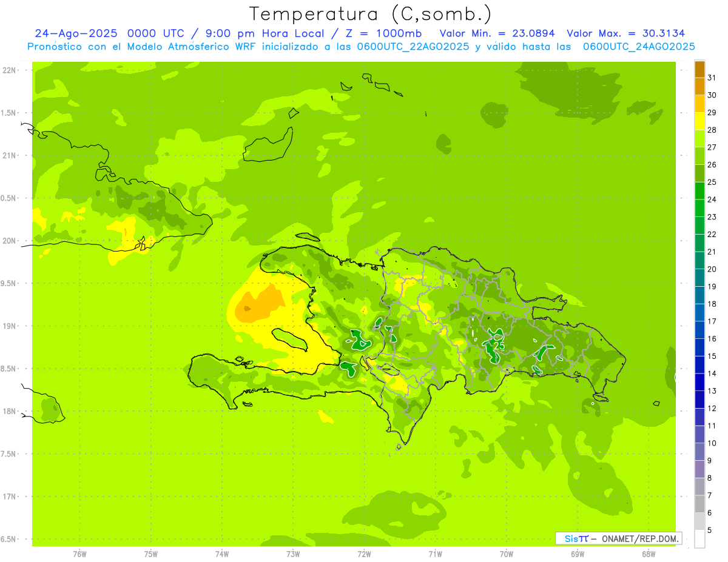The height and width of the screenshot is (562, 728).
Task: Click the "Temperatura (C,somb.)" chart title
Action: (370, 14)
